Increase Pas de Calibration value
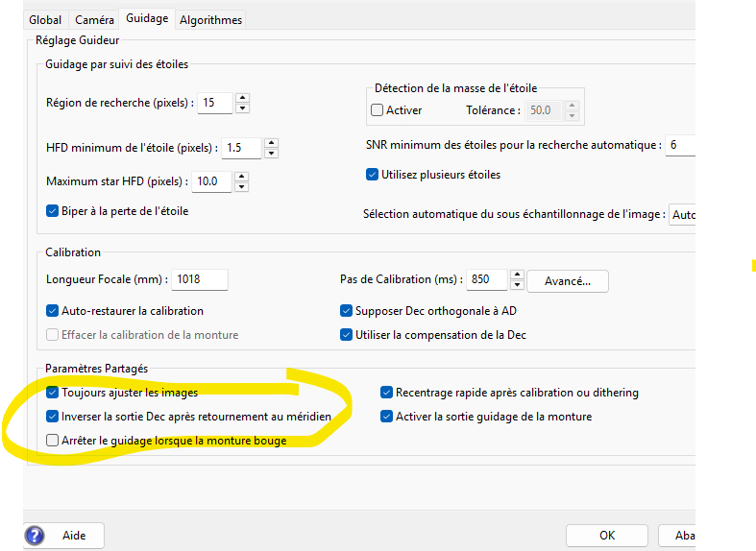The height and width of the screenshot is (551, 756). pos(518,275)
